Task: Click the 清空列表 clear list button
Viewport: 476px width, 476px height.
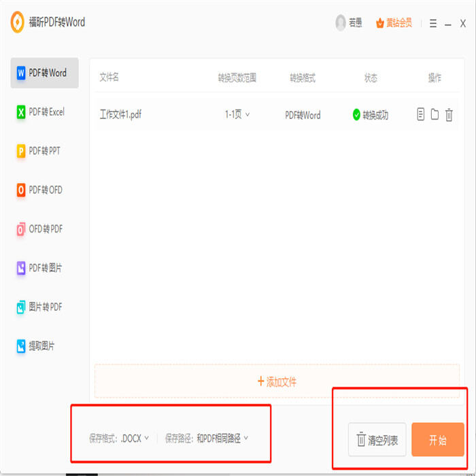Action: point(377,439)
